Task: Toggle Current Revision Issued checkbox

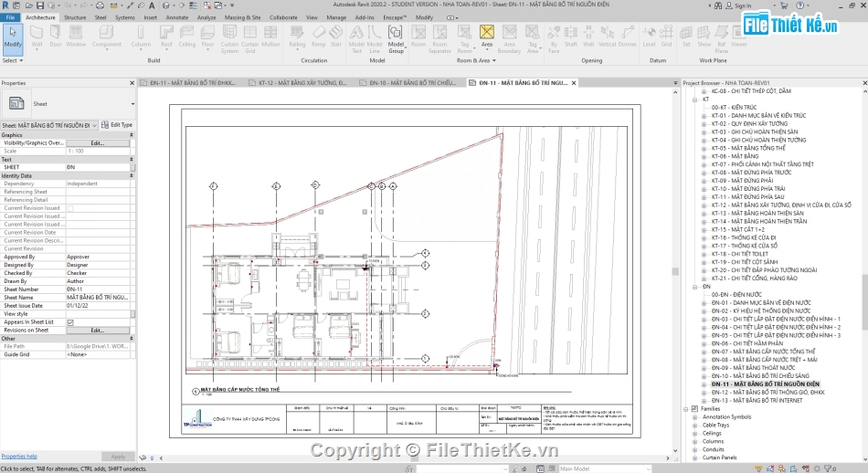Action: click(70, 208)
